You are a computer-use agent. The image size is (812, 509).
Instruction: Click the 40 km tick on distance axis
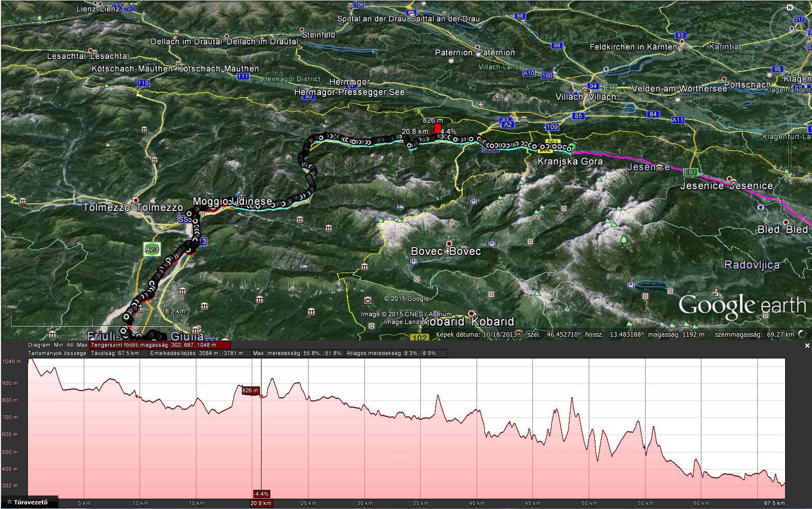[477, 503]
